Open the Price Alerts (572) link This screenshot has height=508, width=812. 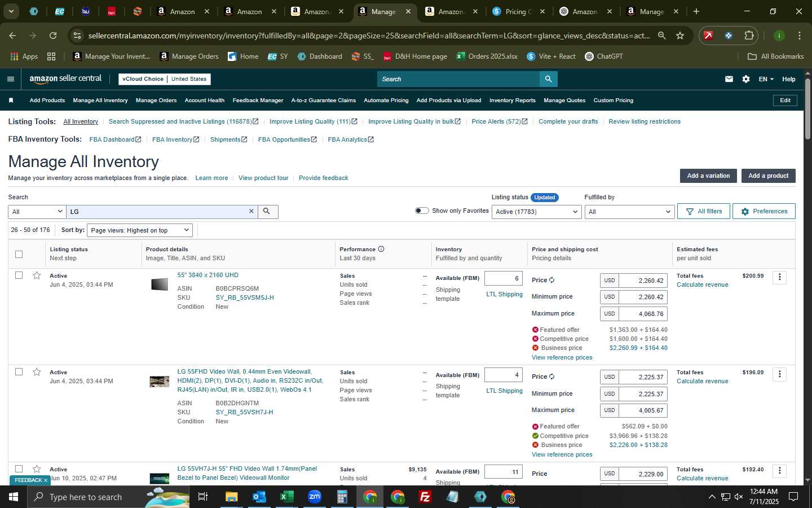coord(499,121)
